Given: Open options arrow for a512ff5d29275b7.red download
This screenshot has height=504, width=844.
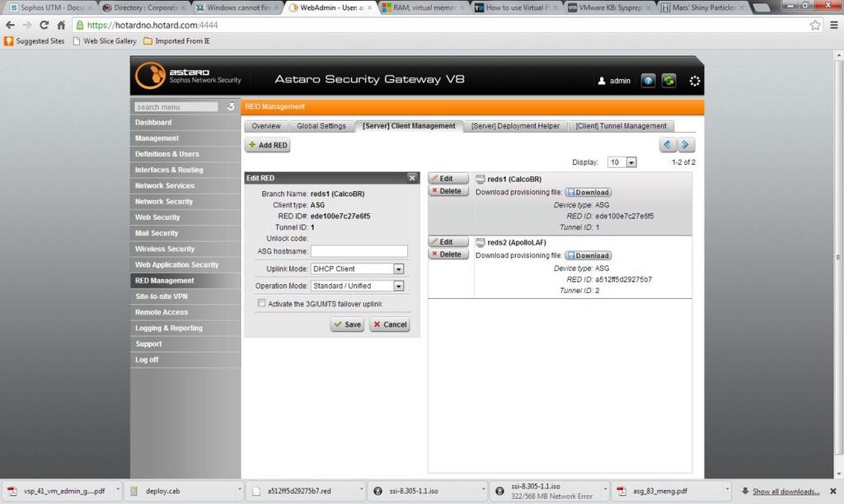Looking at the screenshot, I should point(362,489).
